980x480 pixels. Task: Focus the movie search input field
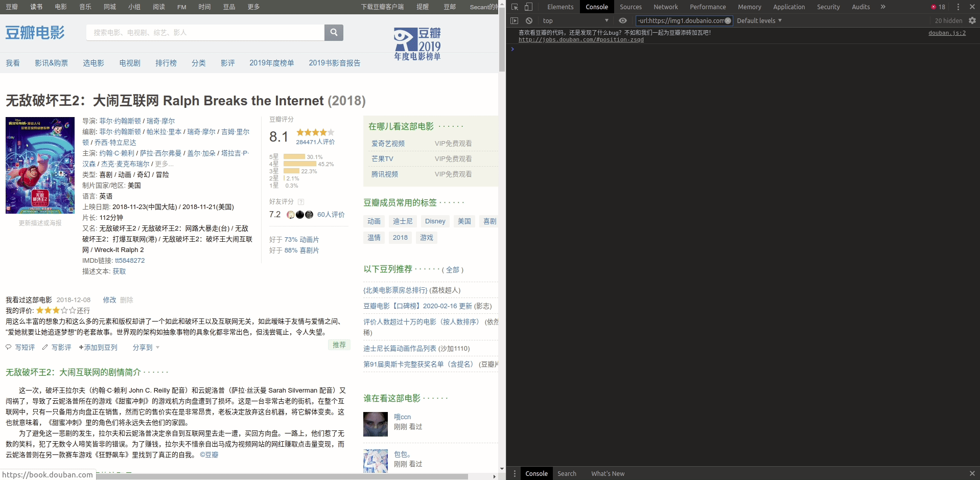click(x=205, y=32)
